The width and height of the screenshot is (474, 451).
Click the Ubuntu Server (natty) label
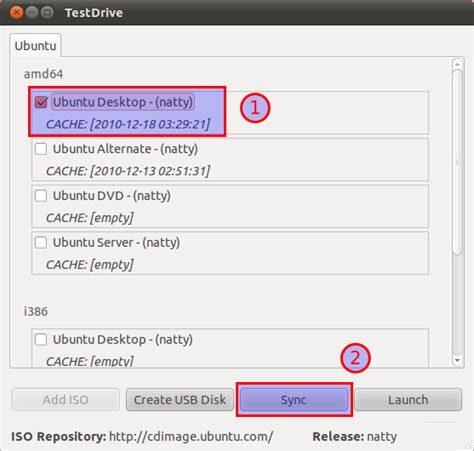pos(116,242)
